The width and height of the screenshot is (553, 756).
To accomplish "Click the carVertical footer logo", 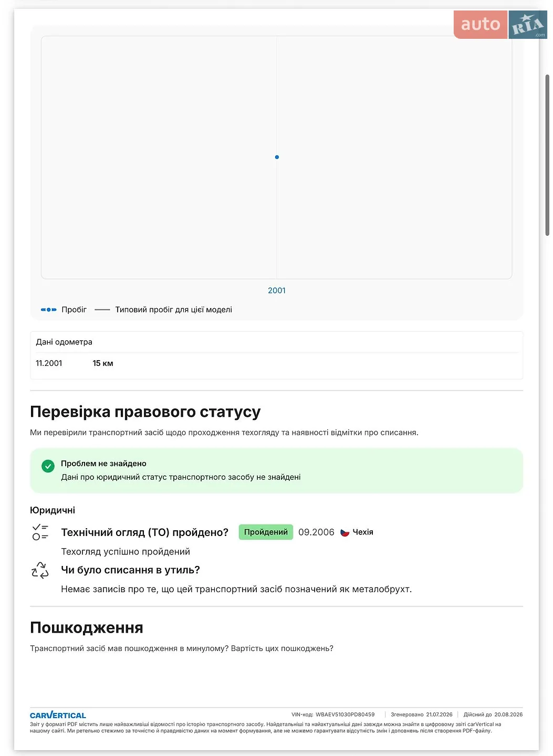I will (x=58, y=715).
